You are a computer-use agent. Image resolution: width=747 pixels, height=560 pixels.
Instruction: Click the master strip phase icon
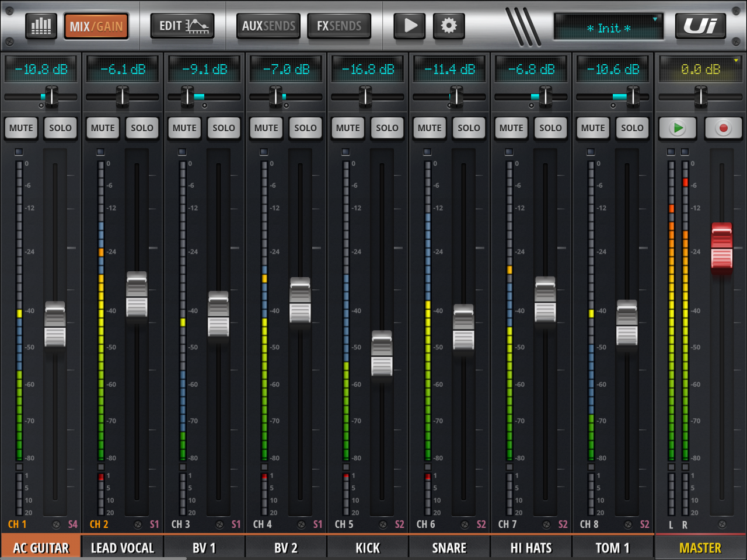(x=722, y=524)
